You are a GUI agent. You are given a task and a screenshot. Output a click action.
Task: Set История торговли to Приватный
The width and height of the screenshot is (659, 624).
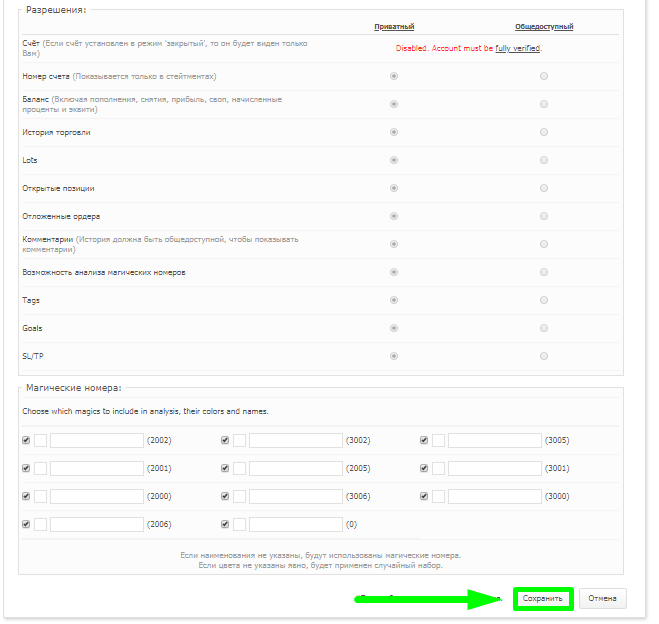tap(393, 132)
